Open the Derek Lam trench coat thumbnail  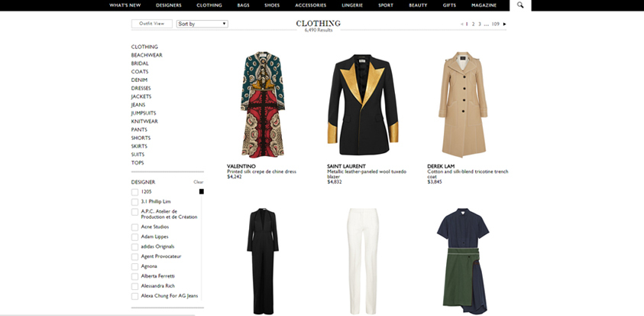click(x=462, y=105)
